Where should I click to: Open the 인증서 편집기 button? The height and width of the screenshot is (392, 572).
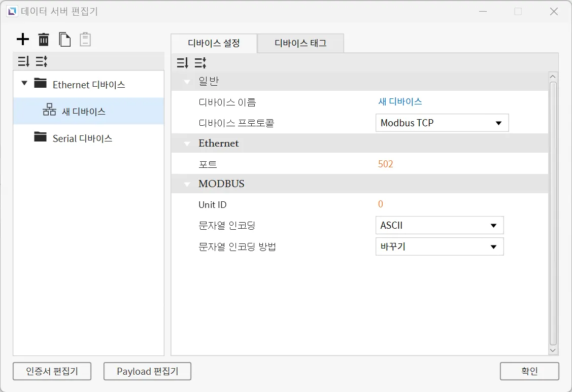pyautogui.click(x=52, y=371)
